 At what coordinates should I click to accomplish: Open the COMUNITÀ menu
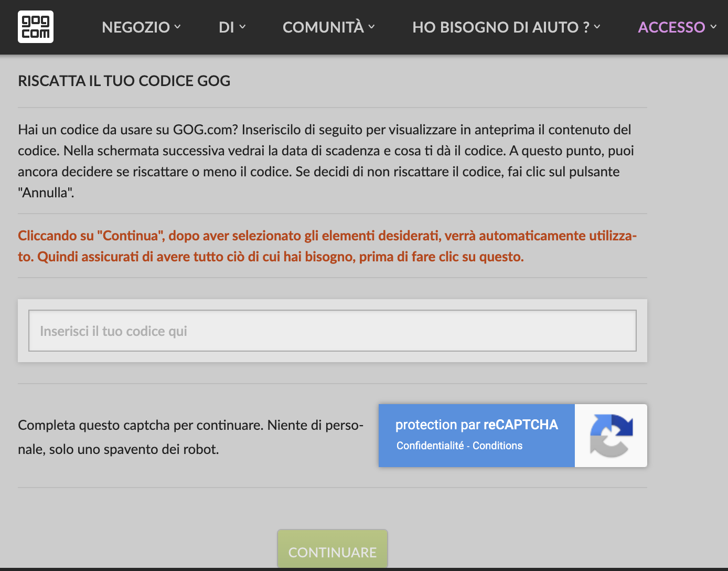point(329,27)
